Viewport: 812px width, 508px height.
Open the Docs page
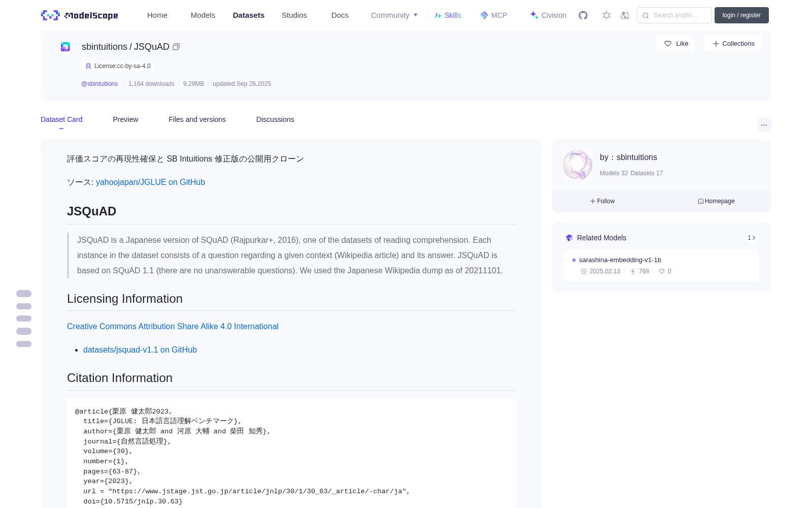tap(340, 15)
